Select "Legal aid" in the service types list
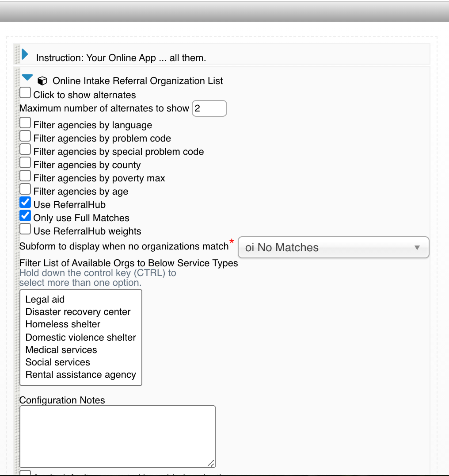 click(45, 299)
